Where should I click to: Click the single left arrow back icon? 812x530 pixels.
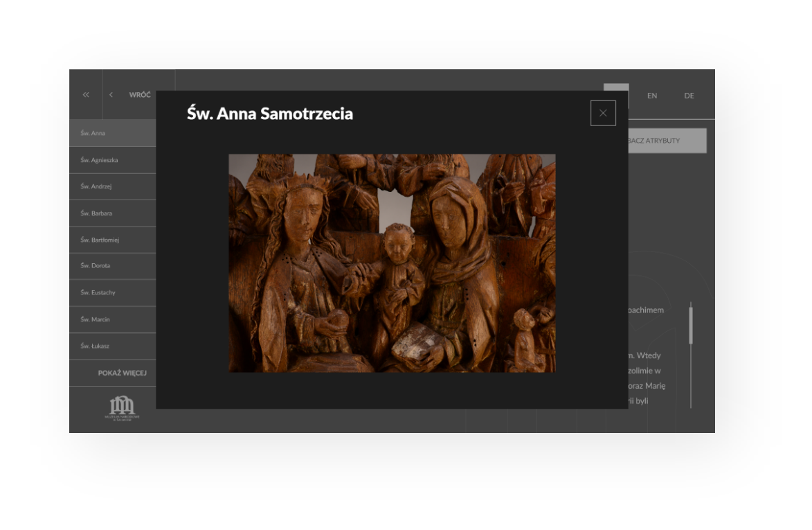pyautogui.click(x=111, y=95)
